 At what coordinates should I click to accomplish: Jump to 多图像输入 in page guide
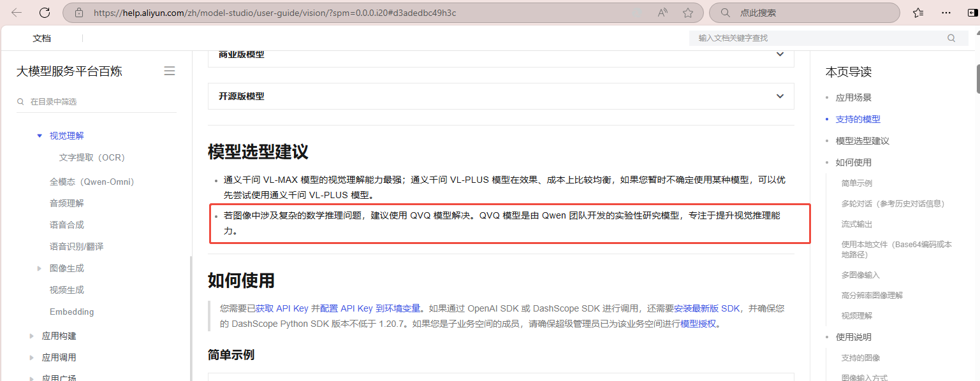coord(861,275)
